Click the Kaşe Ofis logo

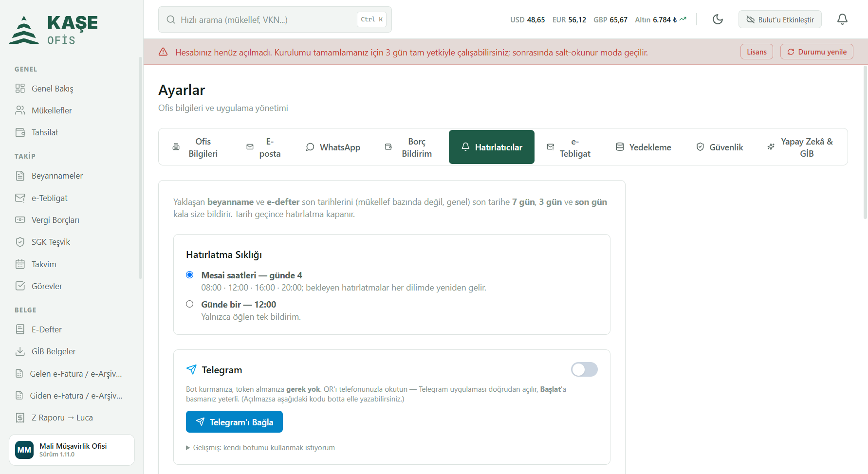pyautogui.click(x=54, y=30)
